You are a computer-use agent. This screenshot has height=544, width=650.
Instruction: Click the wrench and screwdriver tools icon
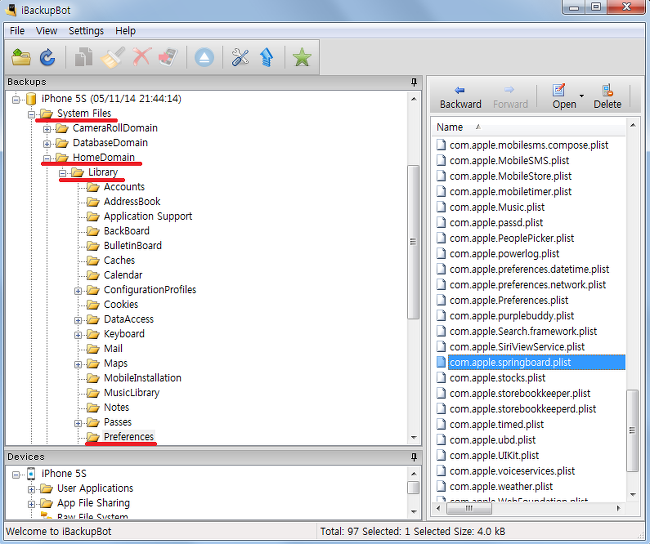(x=240, y=57)
